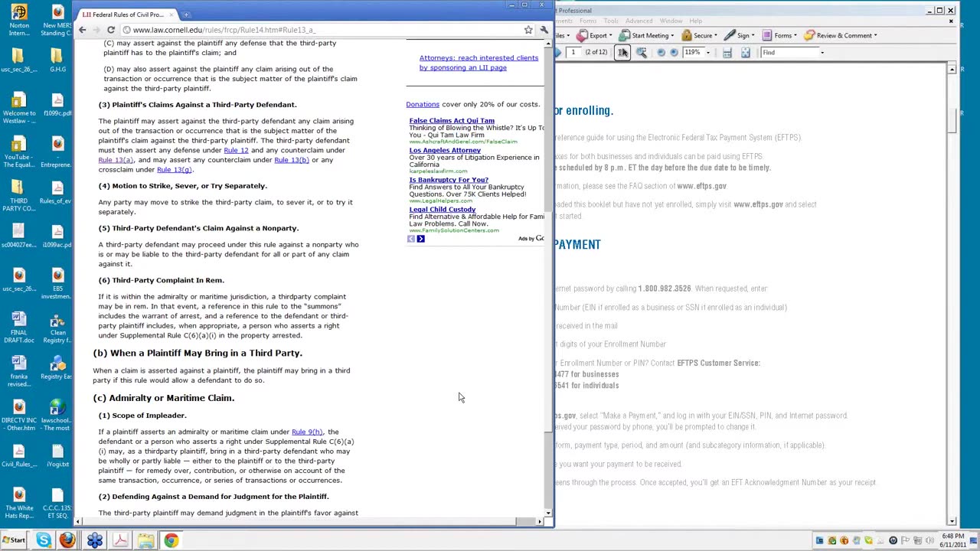This screenshot has height=551, width=980.
Task: Switch to Adobe Acrobat on the taskbar
Action: [x=120, y=540]
